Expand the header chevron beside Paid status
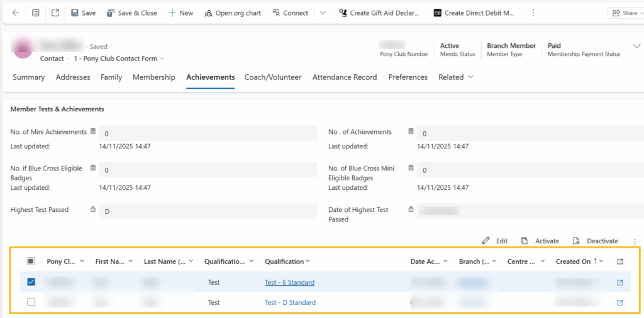 [x=636, y=46]
